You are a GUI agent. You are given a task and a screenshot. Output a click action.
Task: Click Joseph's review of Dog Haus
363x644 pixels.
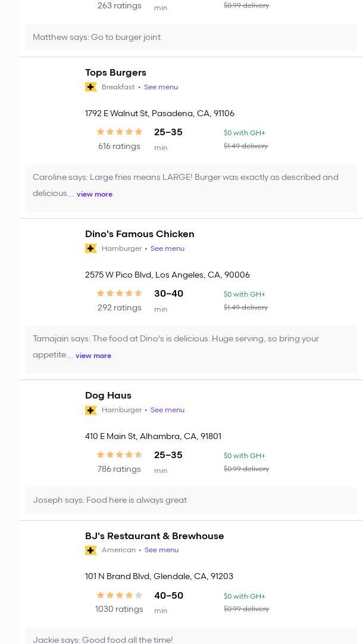point(110,500)
